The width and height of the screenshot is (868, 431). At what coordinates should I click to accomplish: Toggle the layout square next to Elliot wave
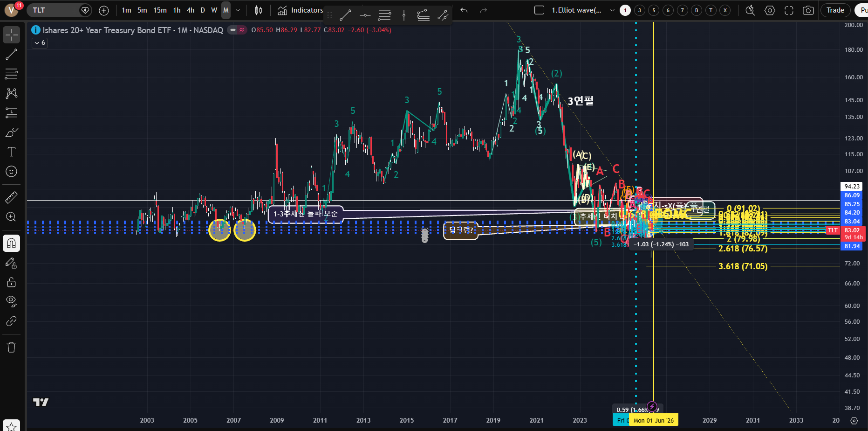point(539,10)
